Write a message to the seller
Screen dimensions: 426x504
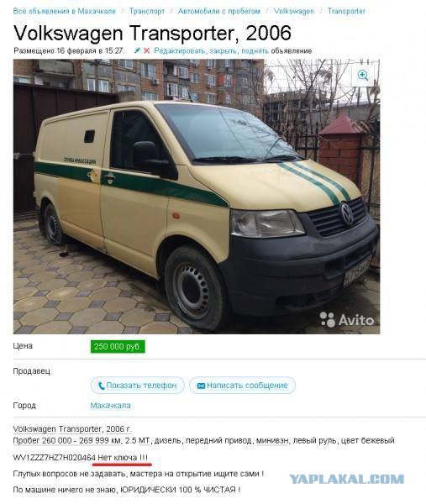(x=243, y=386)
